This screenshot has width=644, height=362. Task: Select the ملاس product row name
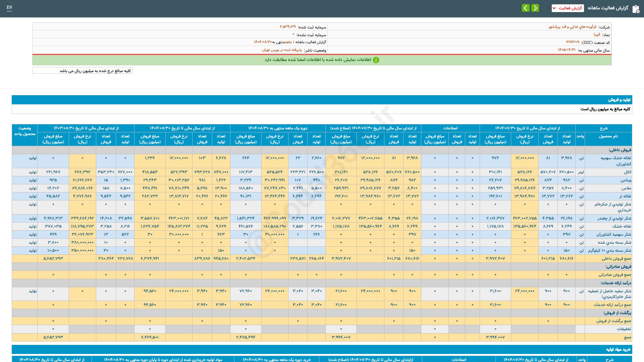tap(626, 188)
